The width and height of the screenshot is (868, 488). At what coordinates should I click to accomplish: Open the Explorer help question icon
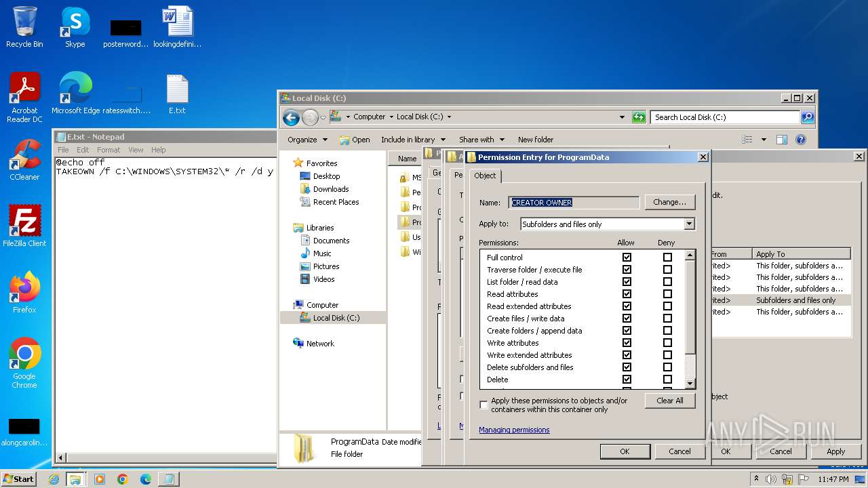[800, 140]
